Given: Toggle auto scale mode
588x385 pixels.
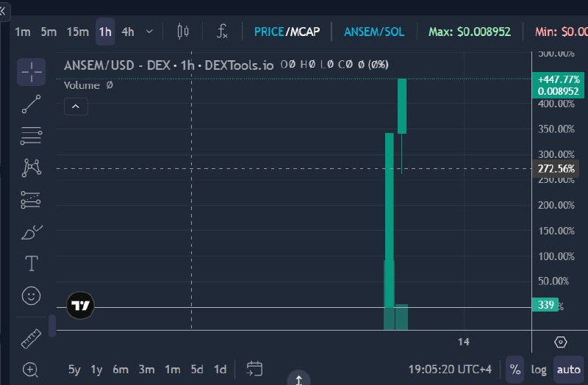Looking at the screenshot, I should 568,370.
